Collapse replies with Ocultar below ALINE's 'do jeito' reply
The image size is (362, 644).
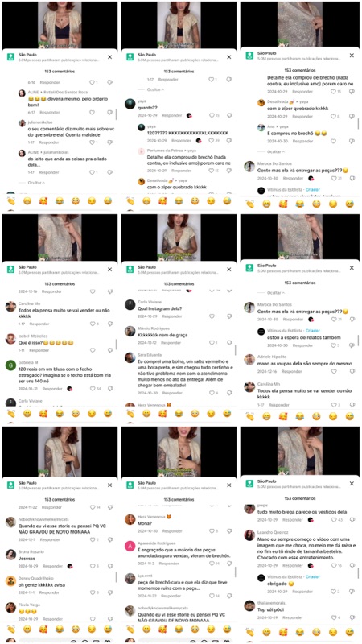point(37,183)
